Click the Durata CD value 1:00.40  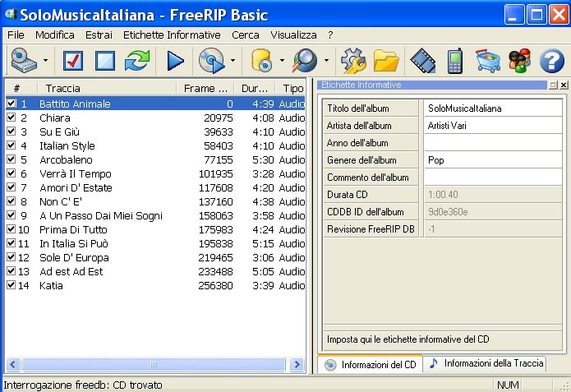493,195
